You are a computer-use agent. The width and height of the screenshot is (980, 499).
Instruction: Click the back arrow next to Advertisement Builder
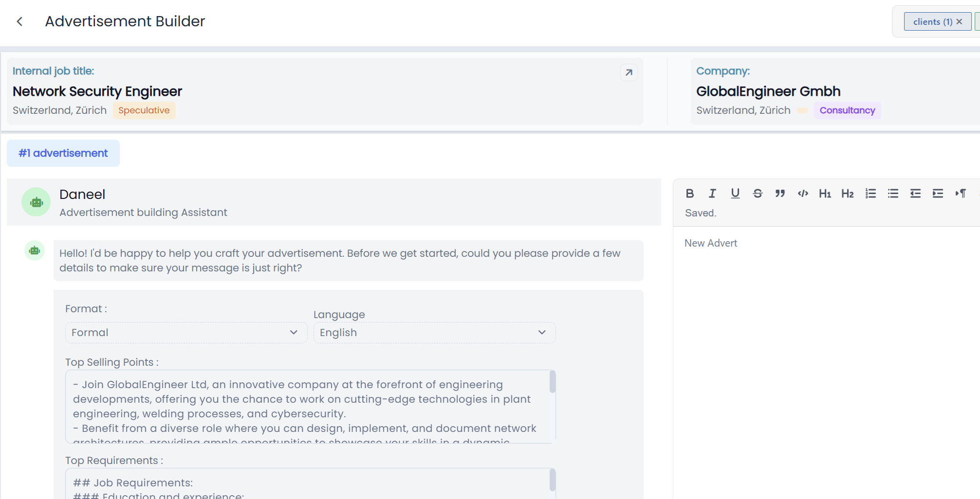[x=19, y=21]
